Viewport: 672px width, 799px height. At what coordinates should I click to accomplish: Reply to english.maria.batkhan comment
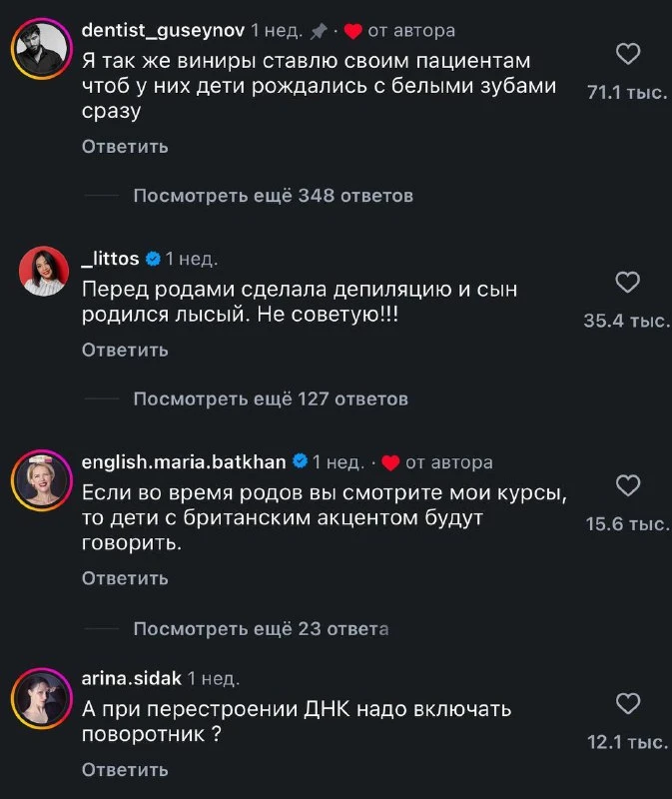tap(125, 578)
